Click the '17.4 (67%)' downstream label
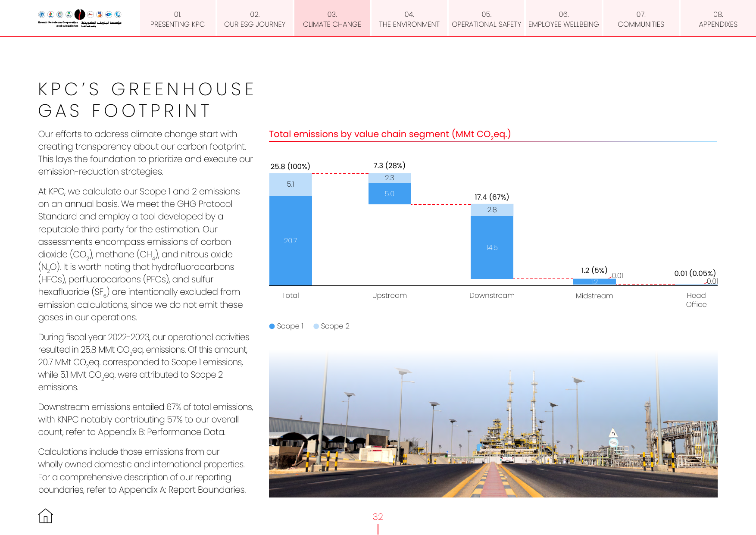Screen dimensions: 756x535 point(492,197)
